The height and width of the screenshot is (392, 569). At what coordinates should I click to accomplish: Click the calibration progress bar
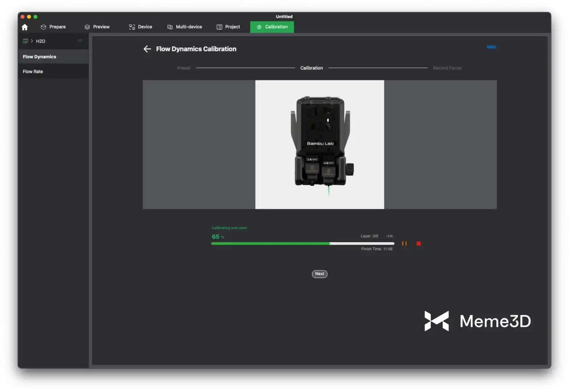pyautogui.click(x=303, y=244)
